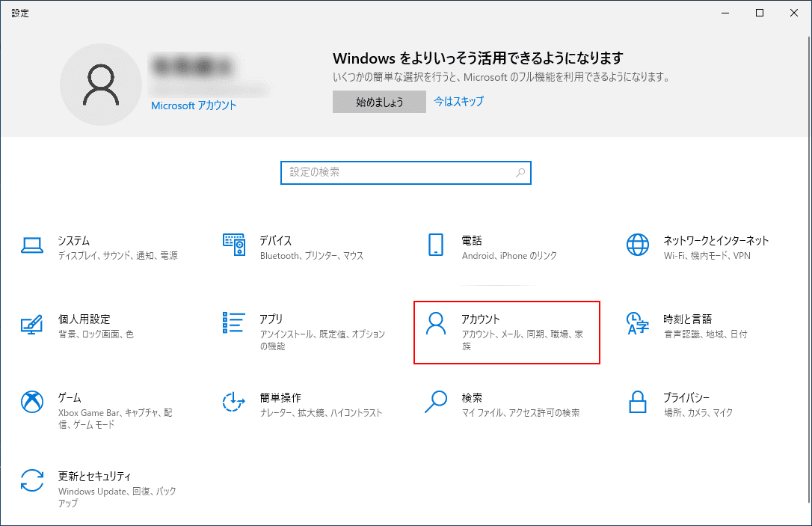Select the システム category title
This screenshot has height=526, width=812.
tap(74, 240)
